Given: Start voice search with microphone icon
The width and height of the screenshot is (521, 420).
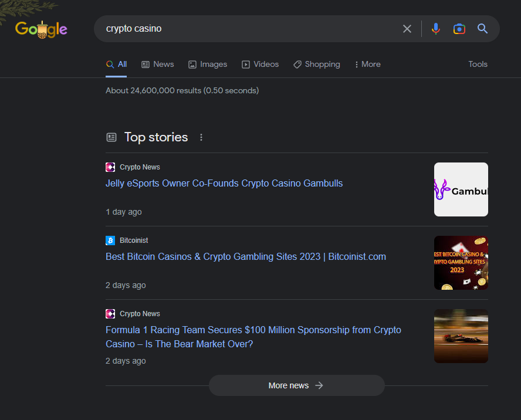Looking at the screenshot, I should 435,29.
